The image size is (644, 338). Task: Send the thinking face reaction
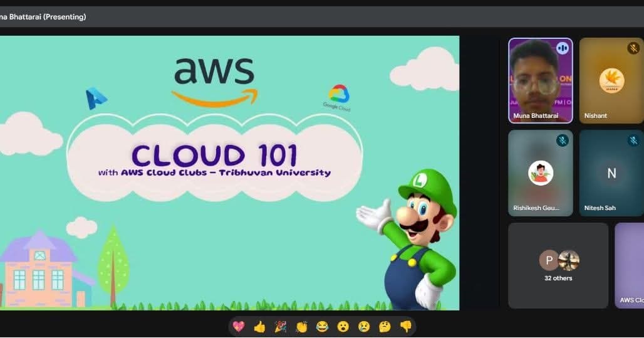pos(385,326)
